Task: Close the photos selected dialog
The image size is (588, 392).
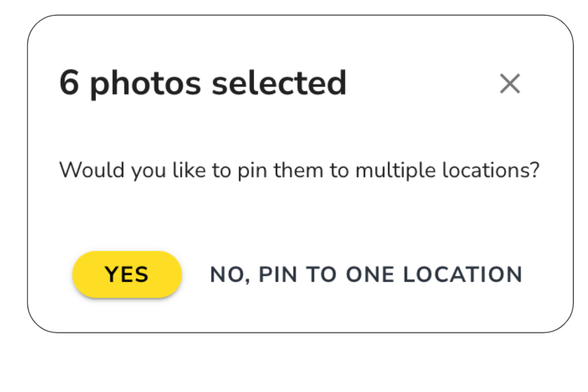Action: (x=510, y=84)
